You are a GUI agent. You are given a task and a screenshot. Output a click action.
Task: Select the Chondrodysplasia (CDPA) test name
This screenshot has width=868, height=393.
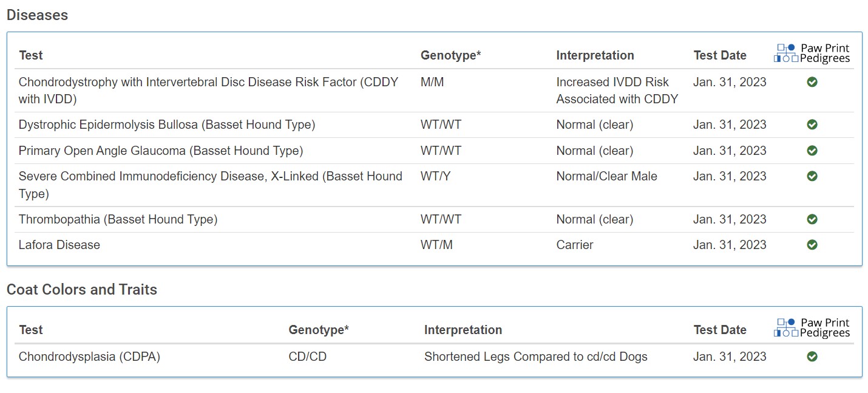89,357
